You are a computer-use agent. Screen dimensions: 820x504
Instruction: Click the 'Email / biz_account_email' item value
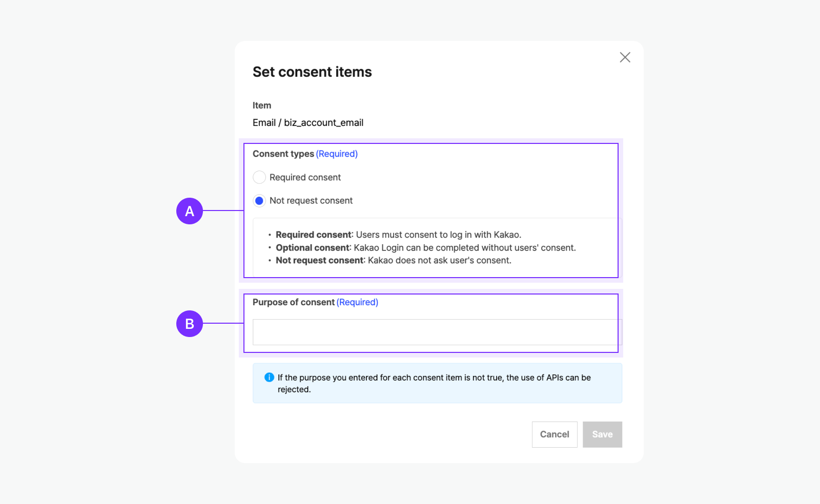click(x=308, y=123)
